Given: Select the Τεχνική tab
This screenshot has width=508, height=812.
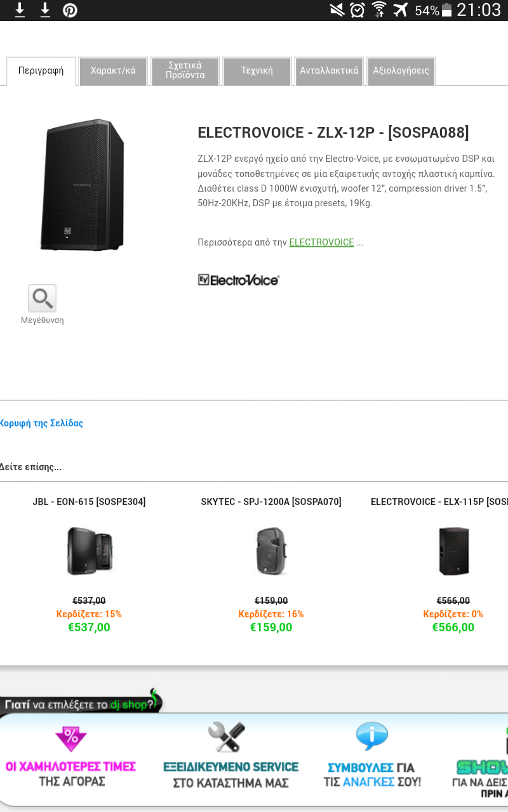Looking at the screenshot, I should [x=257, y=71].
